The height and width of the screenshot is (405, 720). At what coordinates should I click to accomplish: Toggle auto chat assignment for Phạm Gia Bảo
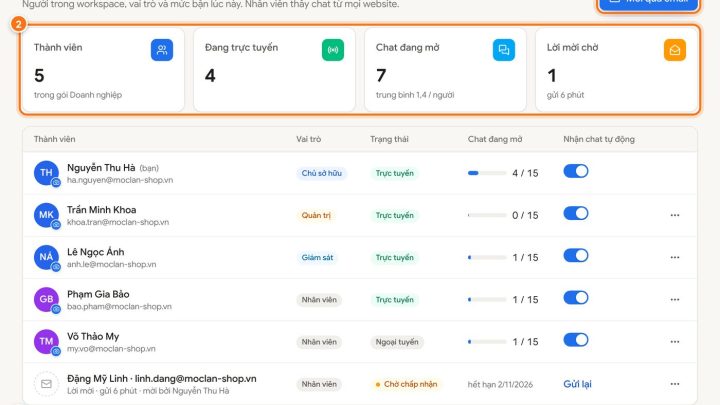[576, 298]
